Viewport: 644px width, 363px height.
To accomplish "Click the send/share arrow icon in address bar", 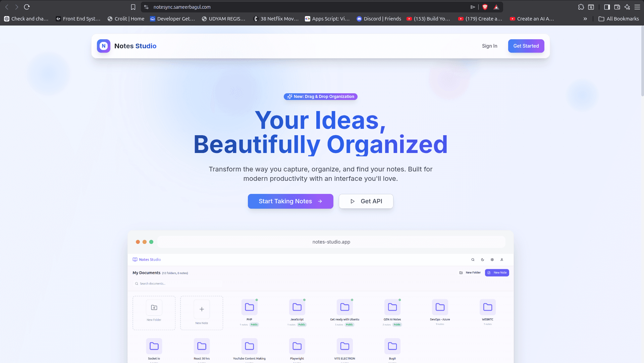I will tap(473, 7).
